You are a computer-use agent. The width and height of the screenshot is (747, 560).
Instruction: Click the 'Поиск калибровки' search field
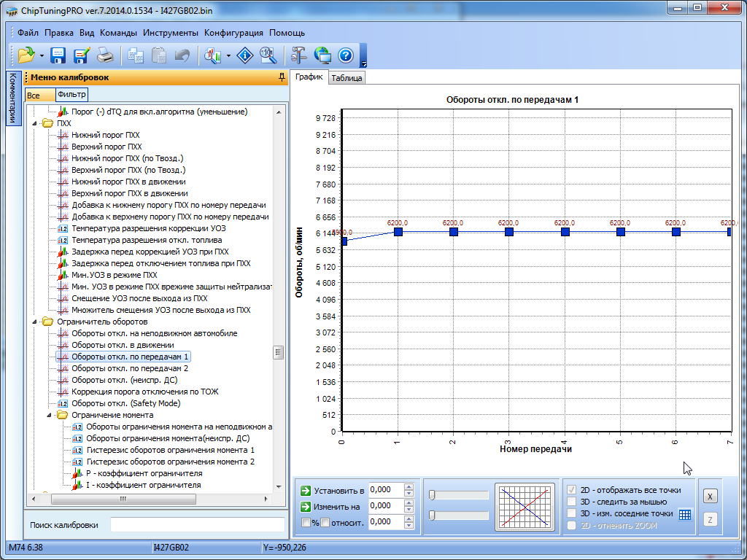[197, 525]
